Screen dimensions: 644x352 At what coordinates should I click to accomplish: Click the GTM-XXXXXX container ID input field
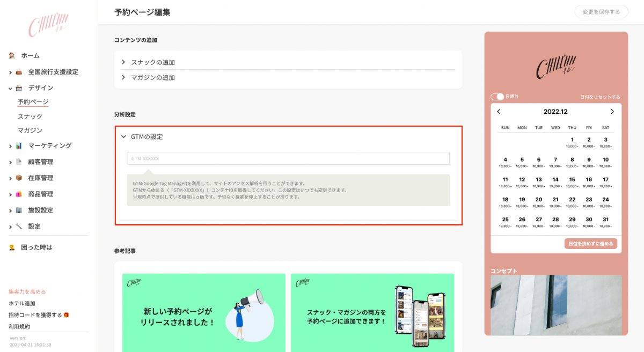pyautogui.click(x=288, y=158)
